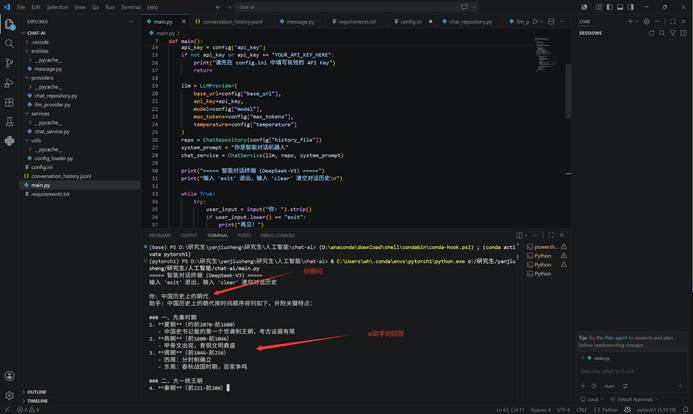Toggle the primary side bar layout icon
Screen dimensions: 693x414
pos(609,7)
